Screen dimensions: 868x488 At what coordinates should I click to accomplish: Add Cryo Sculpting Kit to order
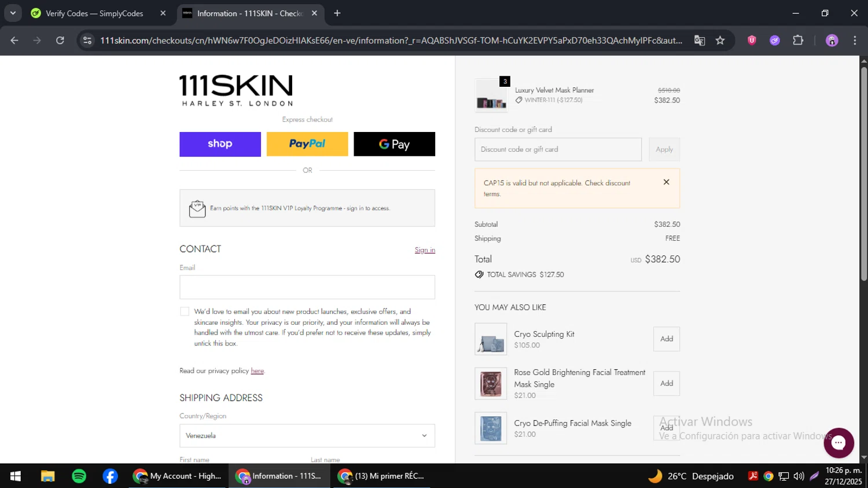[x=667, y=339]
